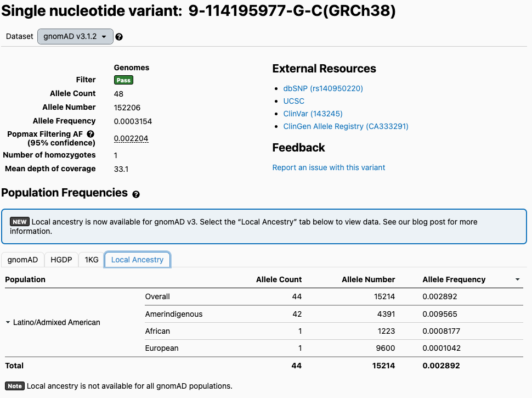Click the underlined Popmax value 0.002204
Screen dimensions: 532x398
[x=131, y=139]
